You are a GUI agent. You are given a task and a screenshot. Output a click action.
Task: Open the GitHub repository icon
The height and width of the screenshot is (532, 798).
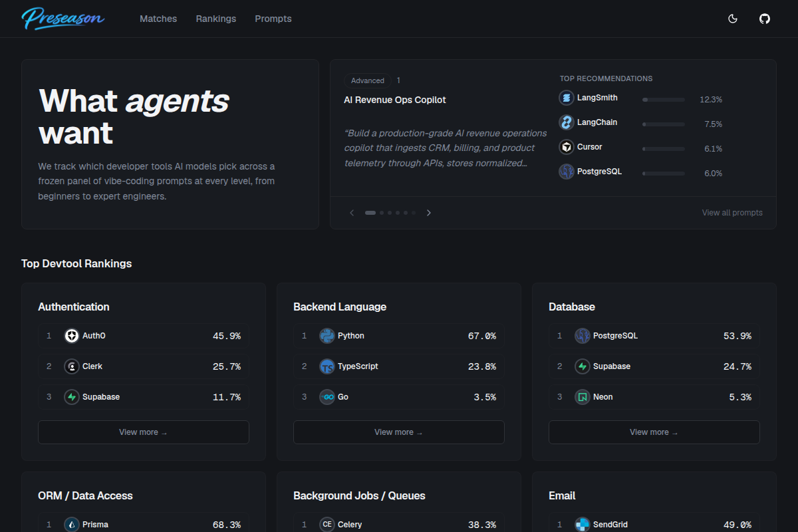click(765, 19)
